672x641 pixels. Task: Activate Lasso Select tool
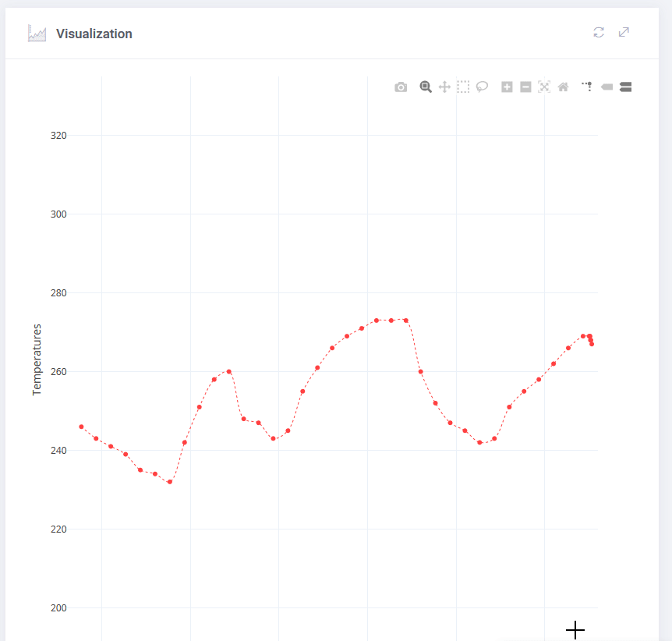tap(482, 87)
